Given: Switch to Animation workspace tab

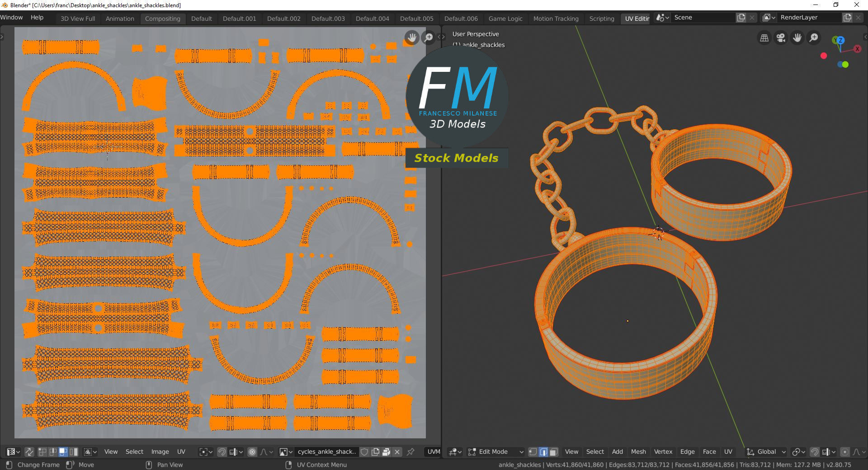Looking at the screenshot, I should (x=120, y=19).
